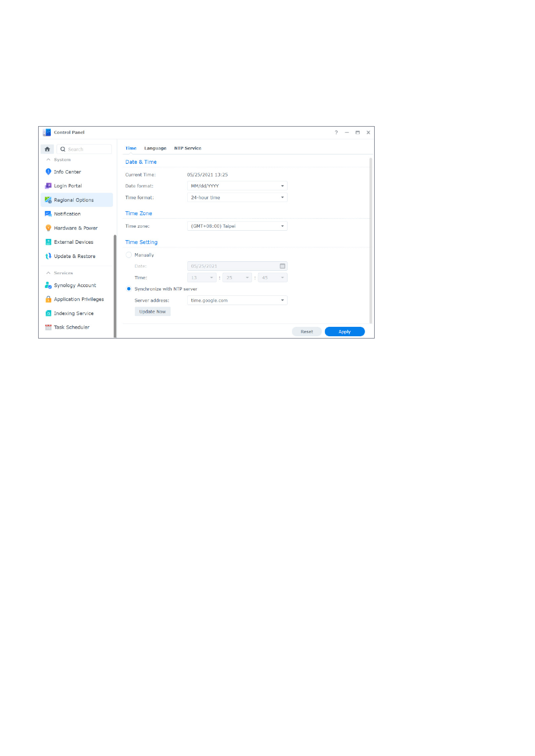Viewport: 535px width, 756px height.
Task: Click the home icon button
Action: tap(47, 149)
